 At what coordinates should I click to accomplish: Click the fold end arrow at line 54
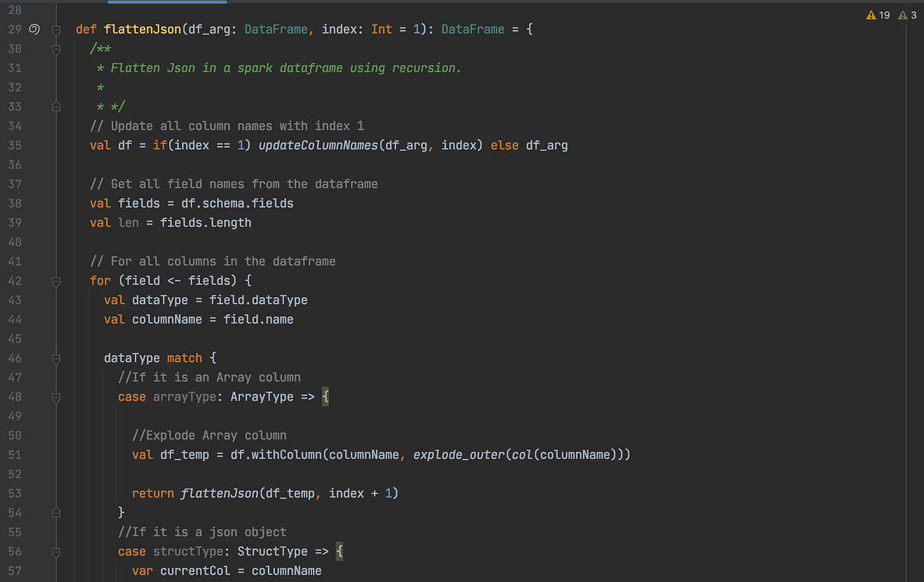click(56, 512)
